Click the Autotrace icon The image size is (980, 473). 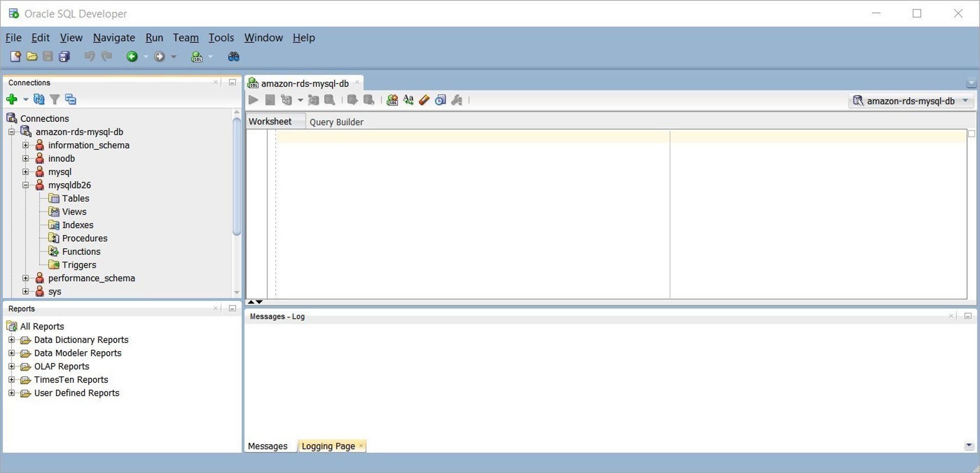click(314, 100)
